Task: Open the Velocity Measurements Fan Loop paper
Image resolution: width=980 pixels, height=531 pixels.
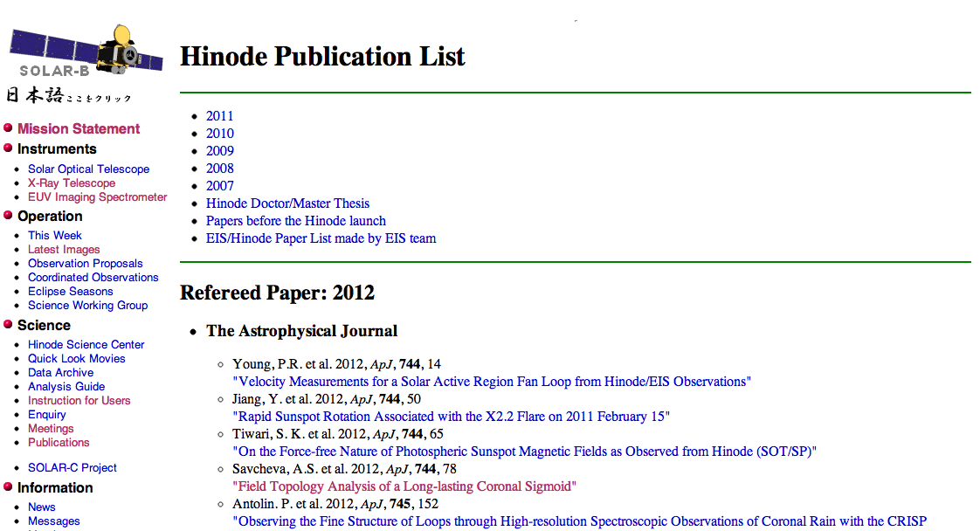Action: (491, 382)
